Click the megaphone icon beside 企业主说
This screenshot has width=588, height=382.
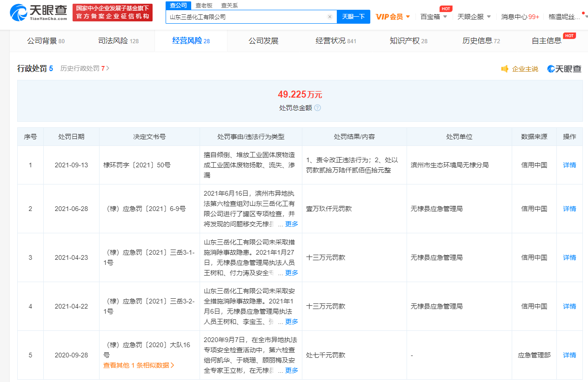pos(505,69)
